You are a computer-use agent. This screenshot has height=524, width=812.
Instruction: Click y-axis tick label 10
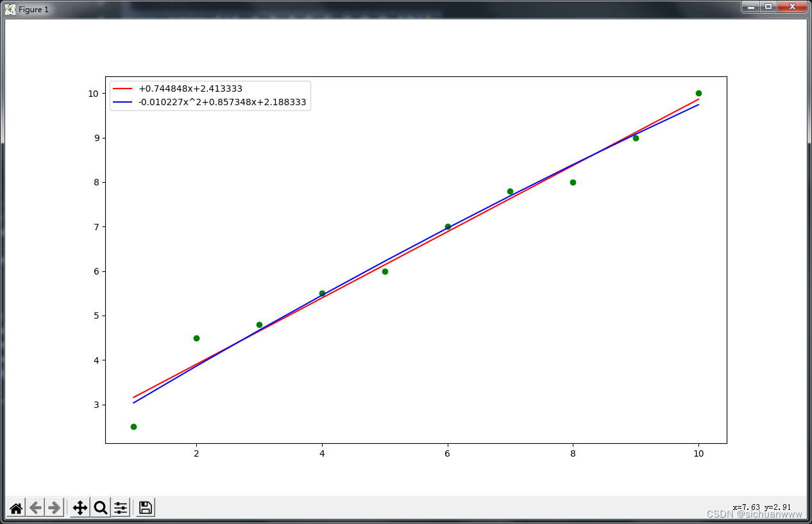(94, 94)
